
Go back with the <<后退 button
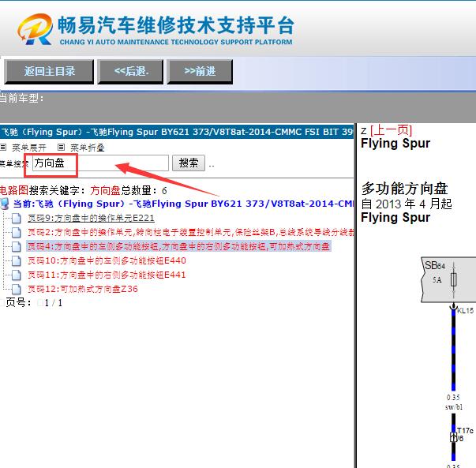[130, 72]
